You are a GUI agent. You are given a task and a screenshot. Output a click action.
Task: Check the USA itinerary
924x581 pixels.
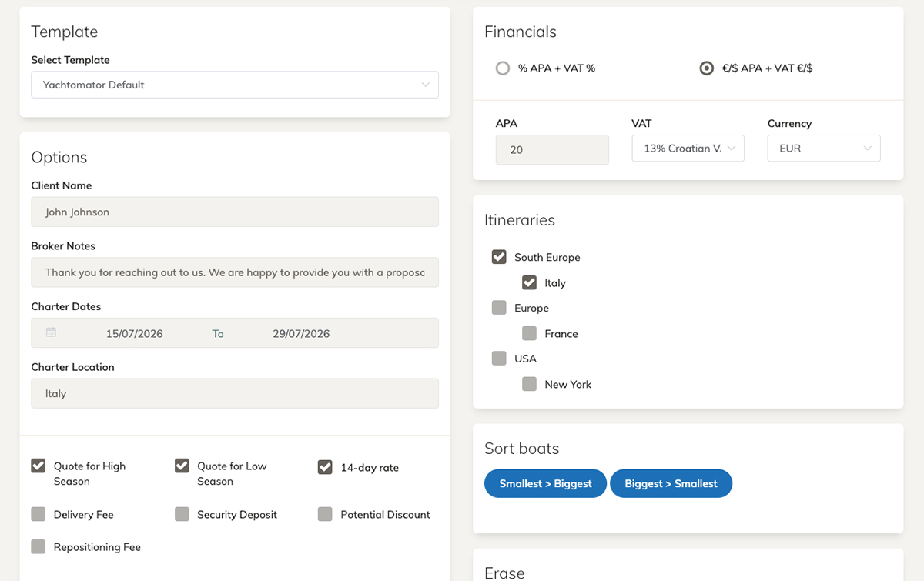coord(499,359)
